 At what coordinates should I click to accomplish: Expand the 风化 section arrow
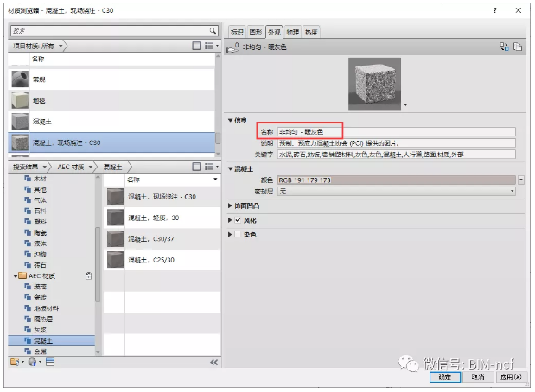pos(230,220)
